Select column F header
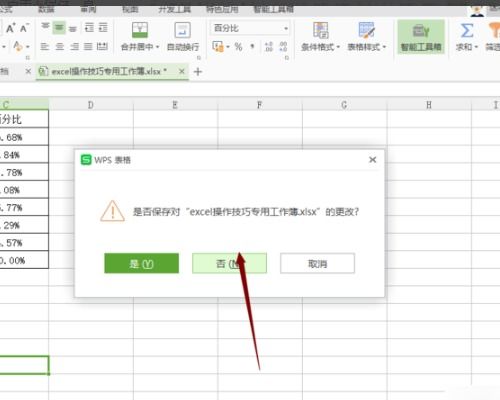Image resolution: width=500 pixels, height=400 pixels. [x=260, y=105]
